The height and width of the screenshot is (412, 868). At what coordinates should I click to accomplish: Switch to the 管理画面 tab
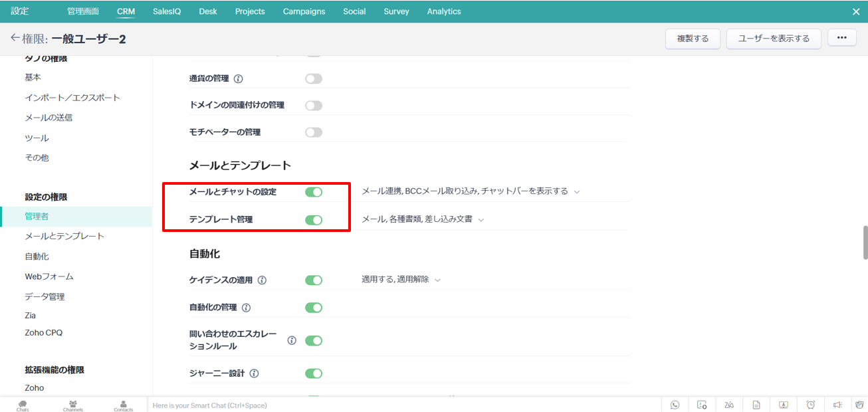click(83, 11)
